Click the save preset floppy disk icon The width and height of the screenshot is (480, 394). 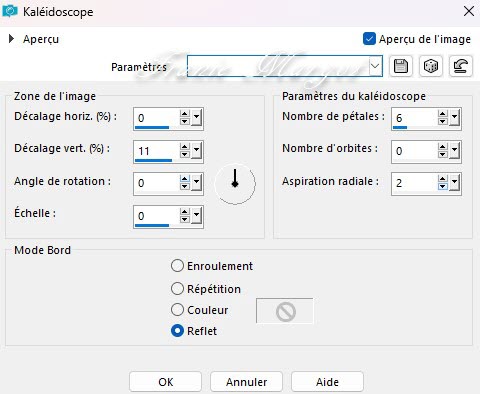click(x=401, y=66)
